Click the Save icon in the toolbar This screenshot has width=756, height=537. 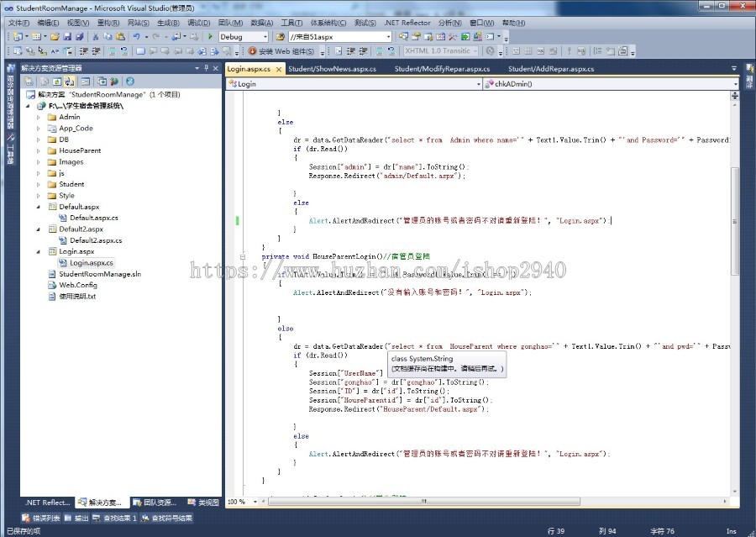[x=67, y=37]
